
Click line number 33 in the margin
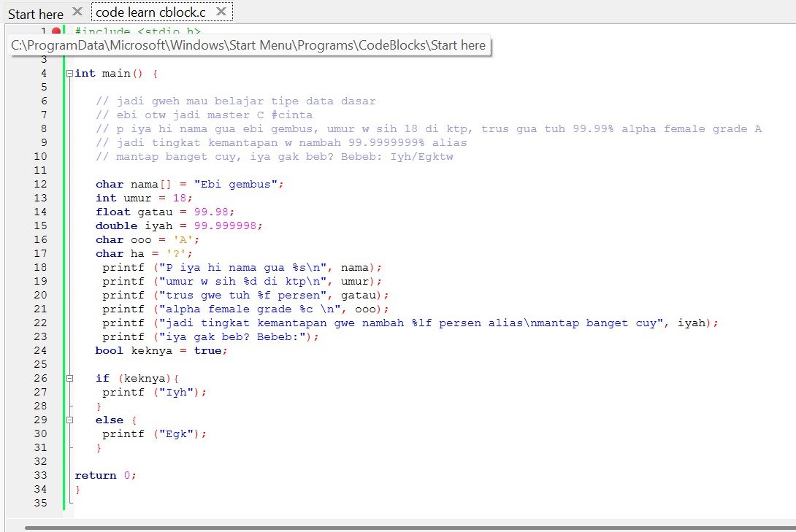[x=41, y=475]
